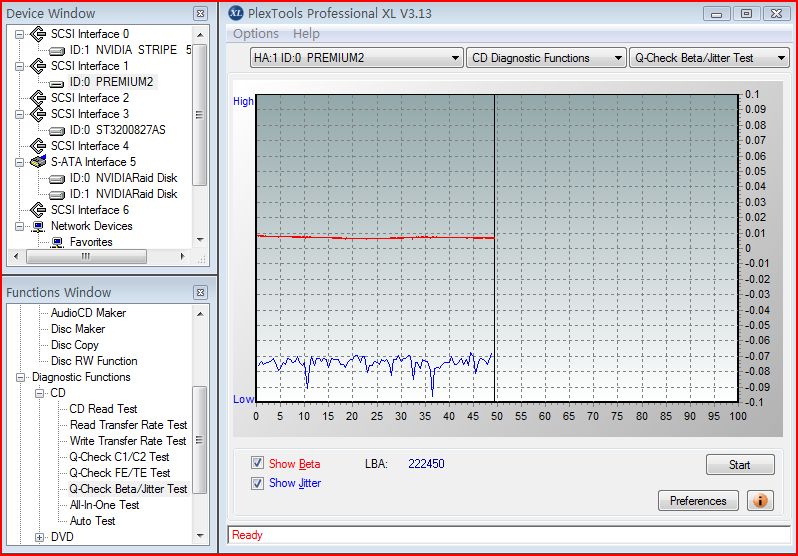Viewport: 798px width, 556px height.
Task: Click the LBA value 222450
Action: [x=426, y=464]
